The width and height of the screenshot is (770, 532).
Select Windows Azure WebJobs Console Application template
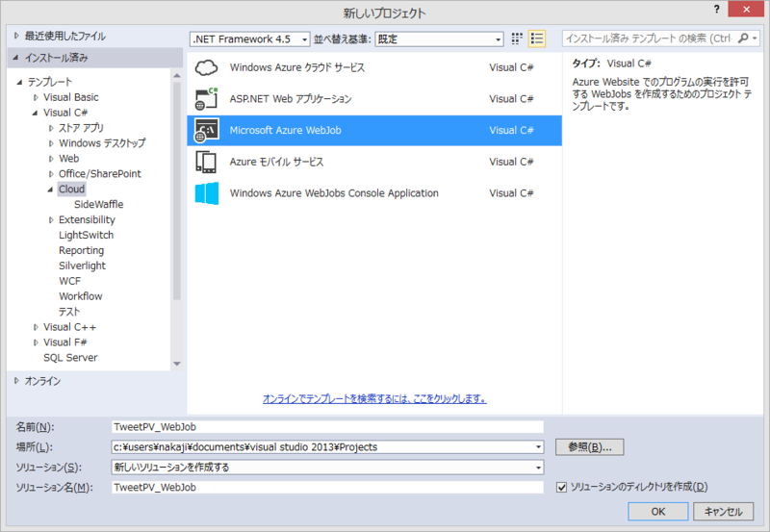pyautogui.click(x=374, y=193)
